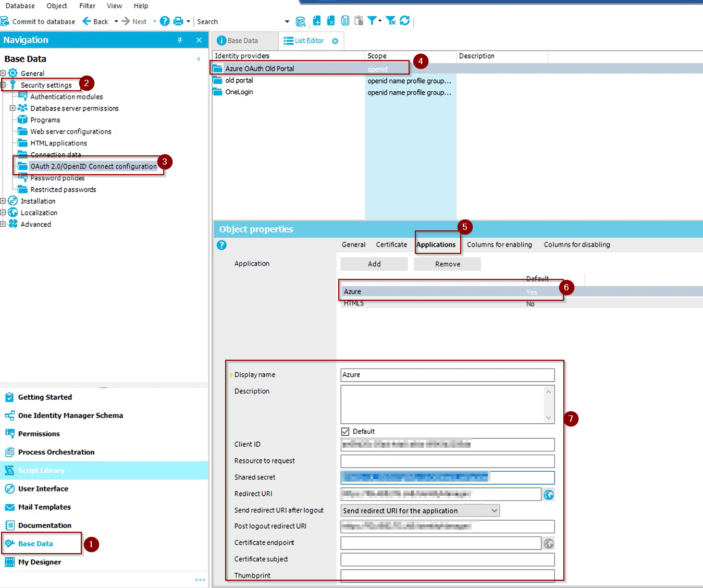Open the Search dropdown arrow
This screenshot has width=703, height=588.
(287, 22)
